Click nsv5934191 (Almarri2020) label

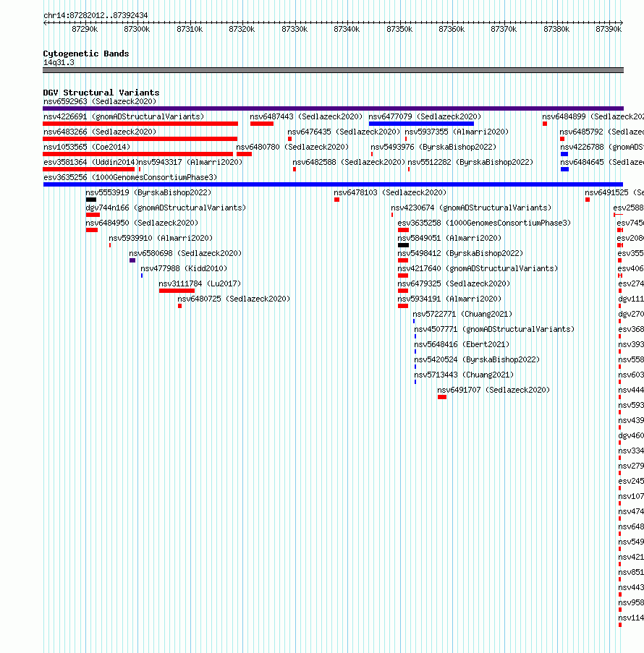click(x=450, y=299)
